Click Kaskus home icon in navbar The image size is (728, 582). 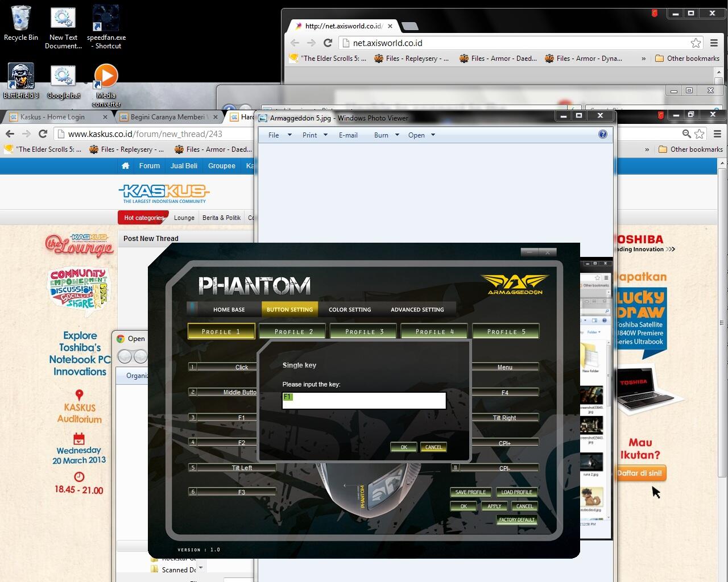pos(126,166)
